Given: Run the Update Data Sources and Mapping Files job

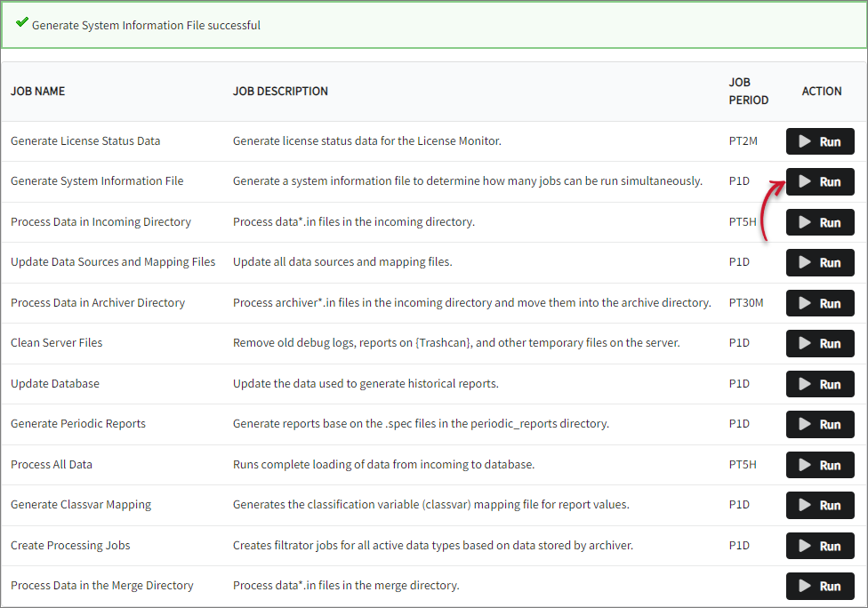Looking at the screenshot, I should coord(819,262).
